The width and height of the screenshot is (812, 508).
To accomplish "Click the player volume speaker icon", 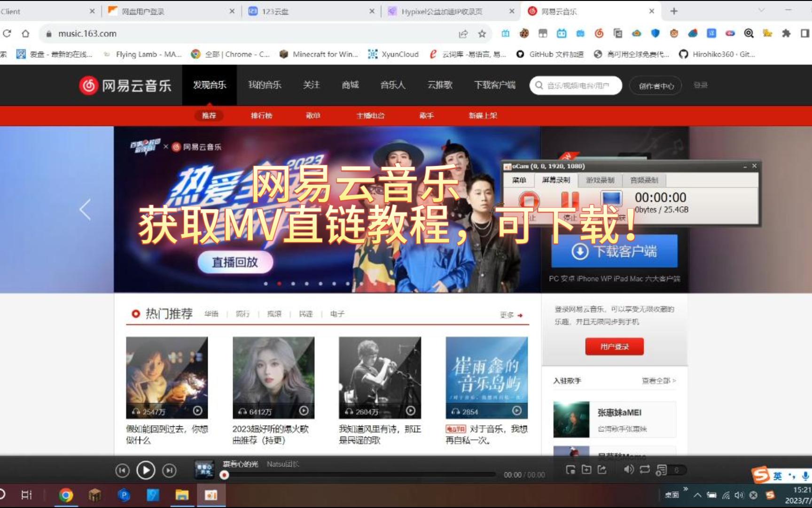I will click(x=628, y=469).
